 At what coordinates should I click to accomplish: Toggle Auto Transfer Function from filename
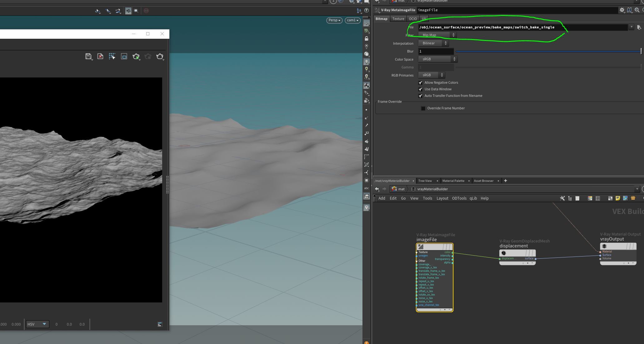(421, 96)
